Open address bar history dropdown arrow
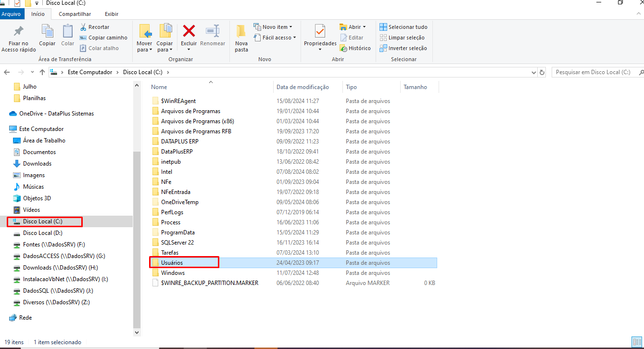The image size is (644, 349). point(533,72)
